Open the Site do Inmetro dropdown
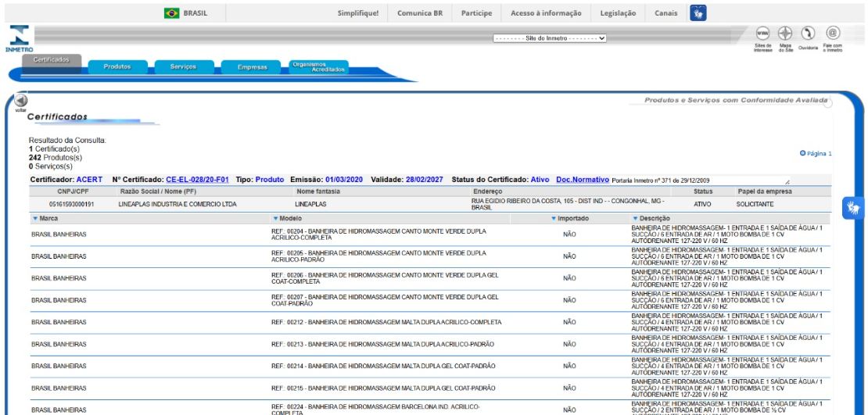Screen dimensions: 868x415 click(550, 38)
